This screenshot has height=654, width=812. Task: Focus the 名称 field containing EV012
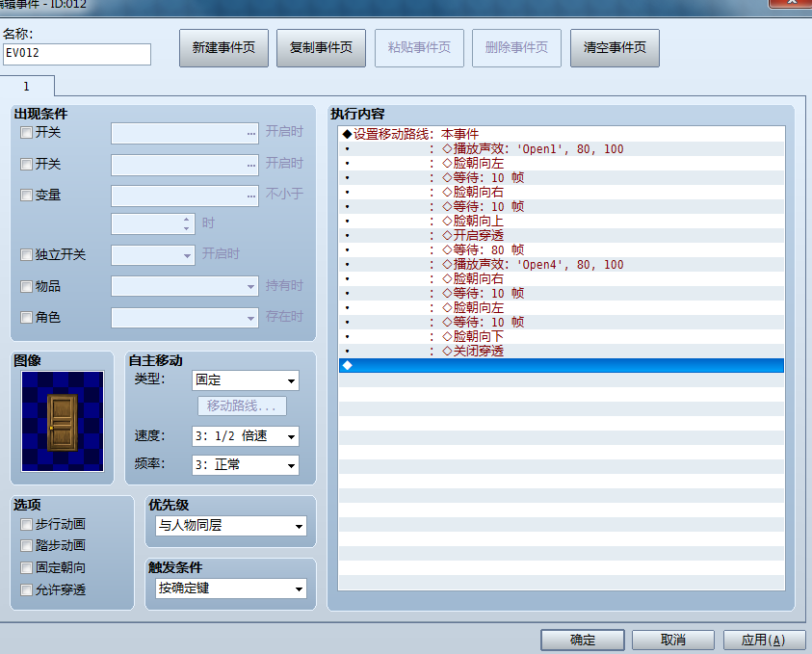(77, 54)
